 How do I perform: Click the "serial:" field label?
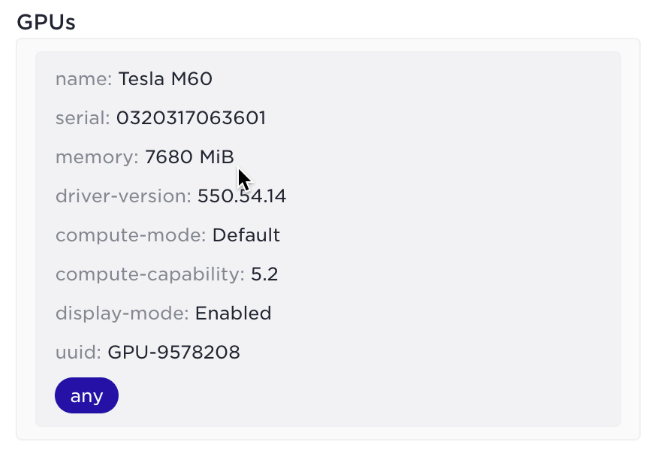(x=83, y=118)
